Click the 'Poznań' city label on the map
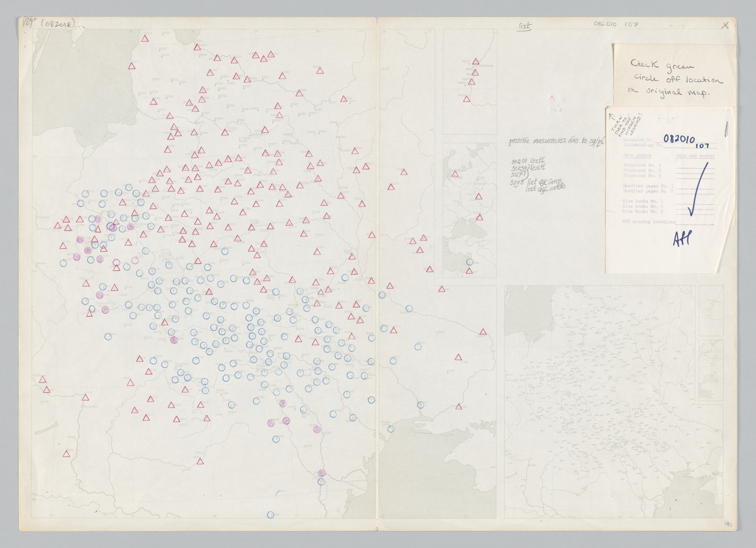 44,217
